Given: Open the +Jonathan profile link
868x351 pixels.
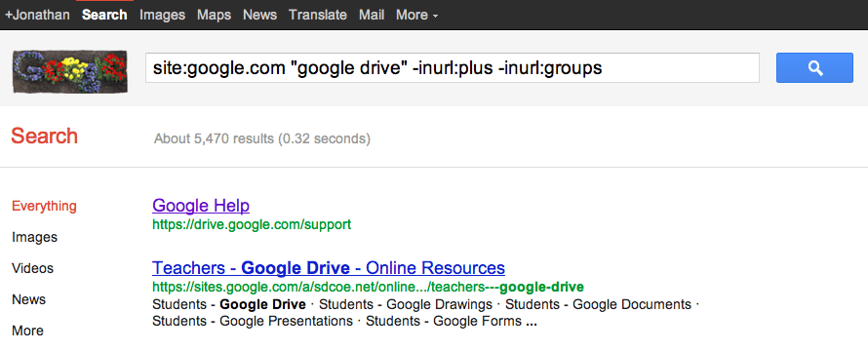Looking at the screenshot, I should [x=37, y=15].
